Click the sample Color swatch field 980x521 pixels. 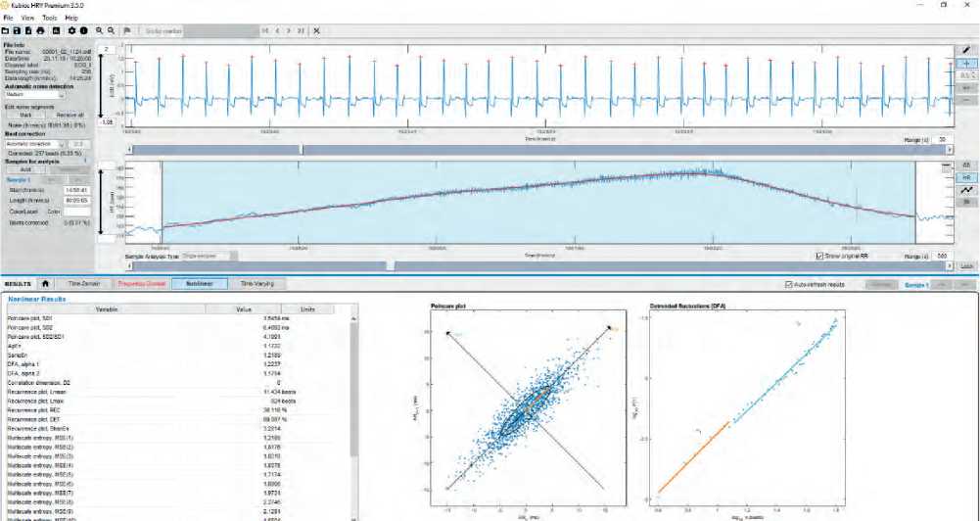click(x=75, y=213)
